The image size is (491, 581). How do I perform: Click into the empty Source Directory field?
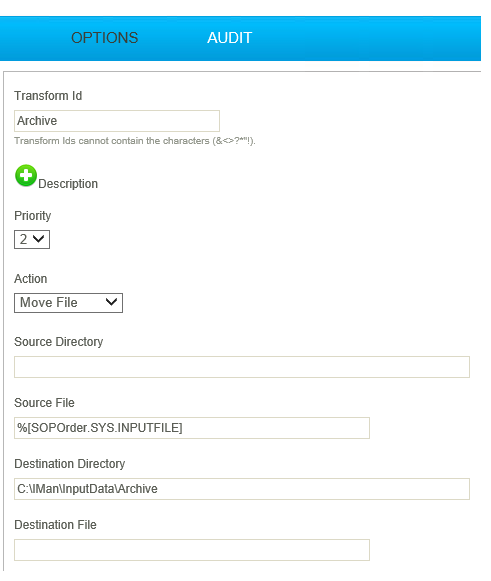(242, 367)
